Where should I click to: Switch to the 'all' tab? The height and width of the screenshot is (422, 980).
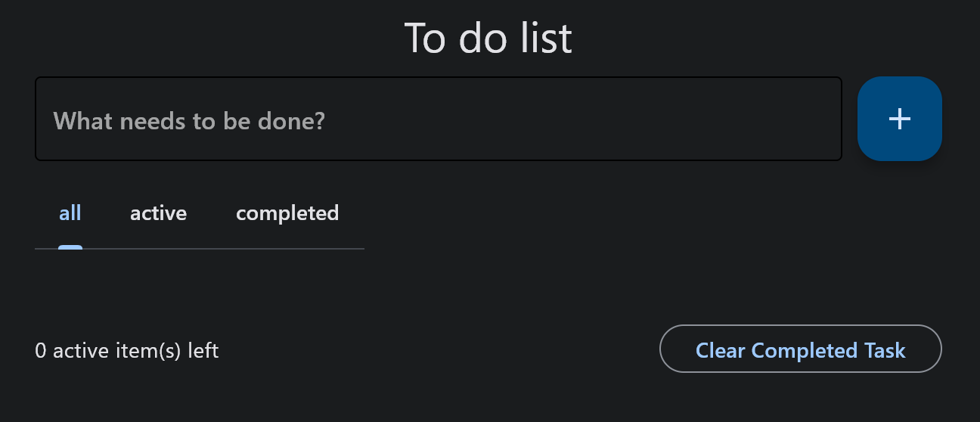tap(70, 213)
